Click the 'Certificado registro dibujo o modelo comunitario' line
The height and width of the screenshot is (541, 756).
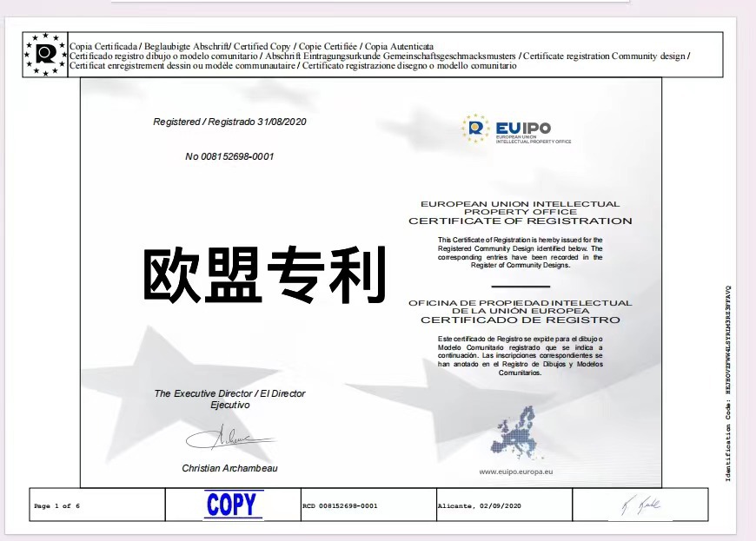pos(380,56)
